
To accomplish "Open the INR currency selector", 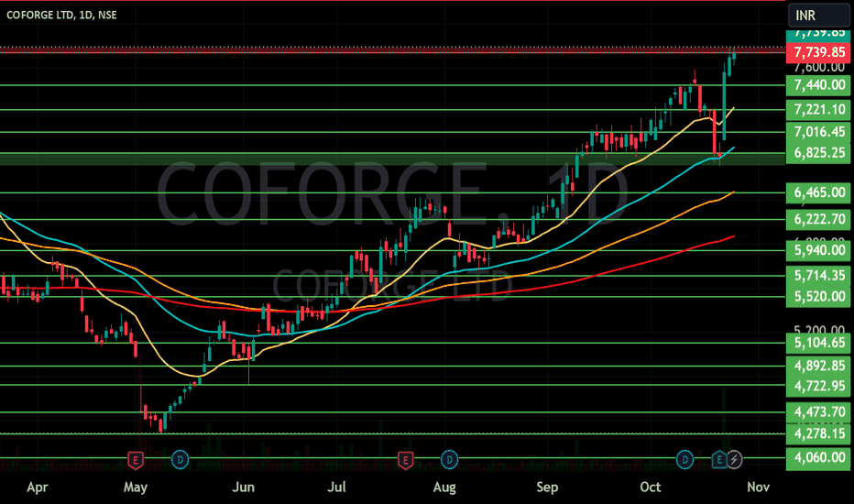I will [818, 16].
